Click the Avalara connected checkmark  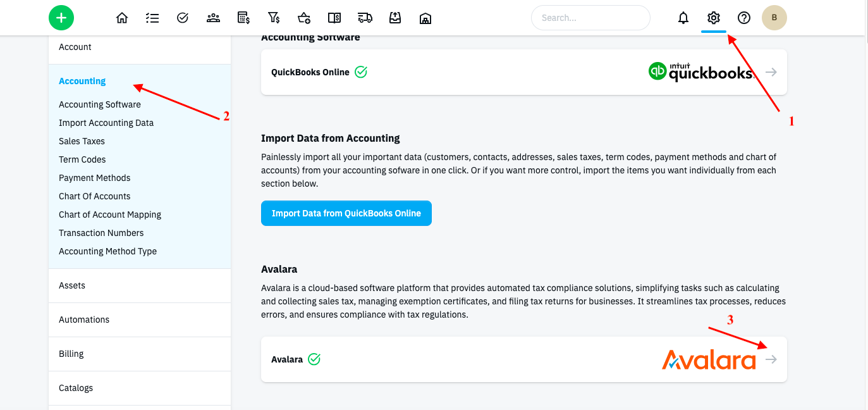[x=314, y=359]
